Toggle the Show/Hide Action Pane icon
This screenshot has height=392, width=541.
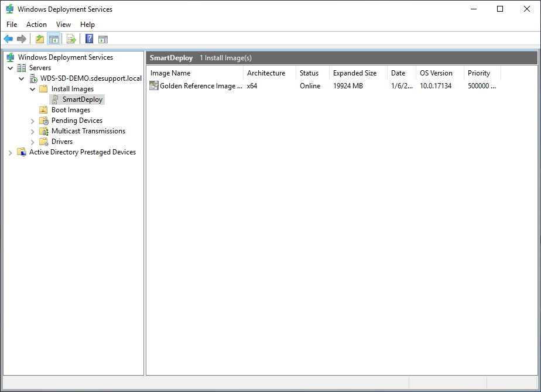click(x=103, y=39)
